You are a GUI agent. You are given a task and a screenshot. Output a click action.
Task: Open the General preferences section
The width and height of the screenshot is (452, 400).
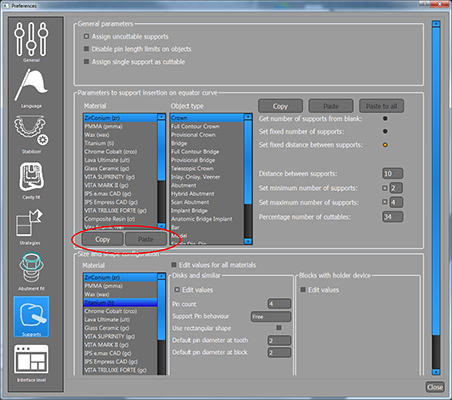point(31,42)
